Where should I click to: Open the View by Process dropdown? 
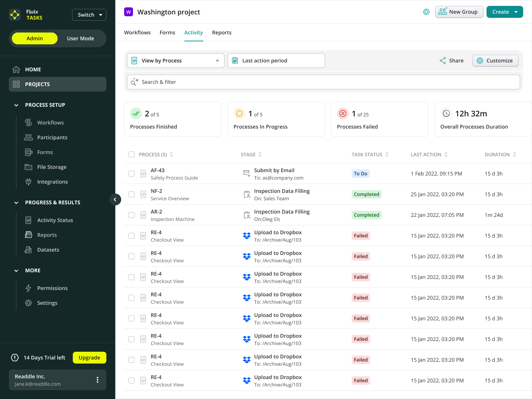(x=176, y=61)
